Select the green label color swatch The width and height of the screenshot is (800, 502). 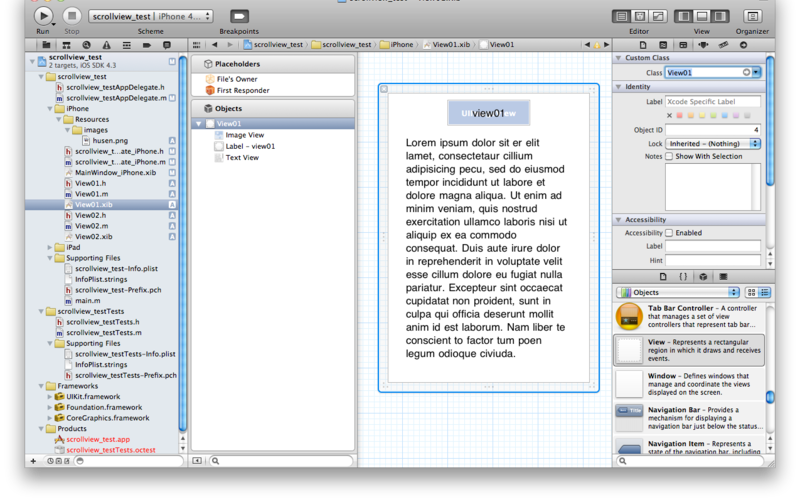pyautogui.click(x=713, y=116)
